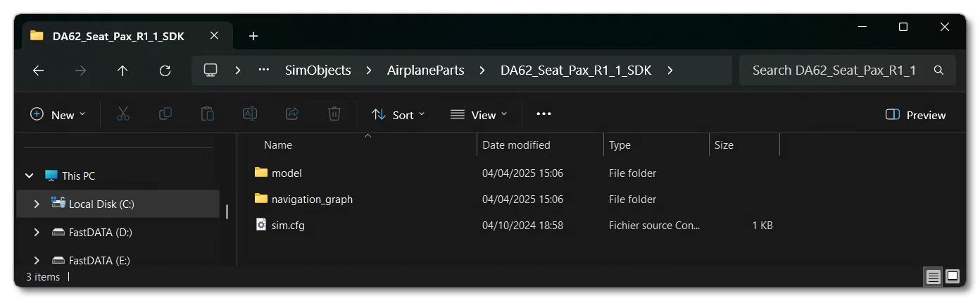Sort by Type column header

(x=620, y=145)
